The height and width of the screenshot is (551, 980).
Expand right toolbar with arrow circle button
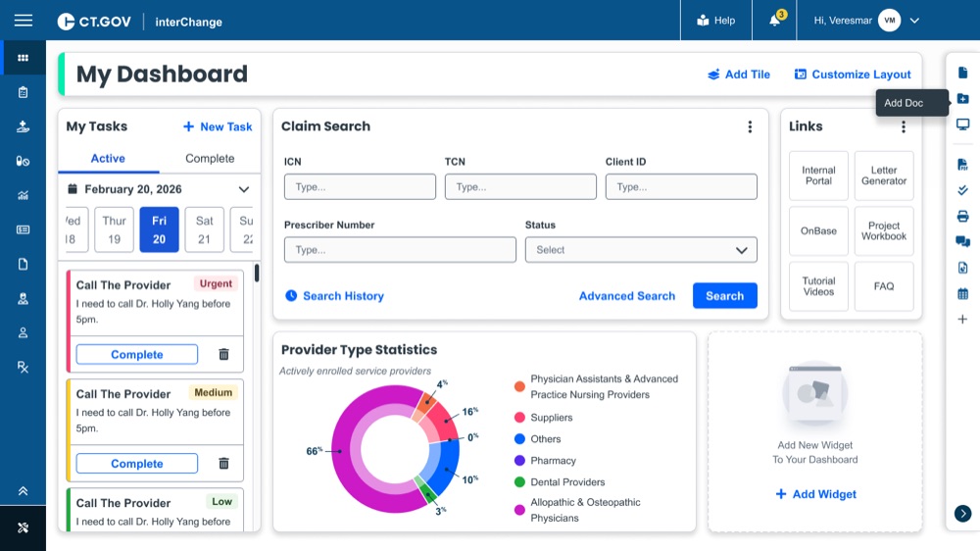pyautogui.click(x=962, y=514)
